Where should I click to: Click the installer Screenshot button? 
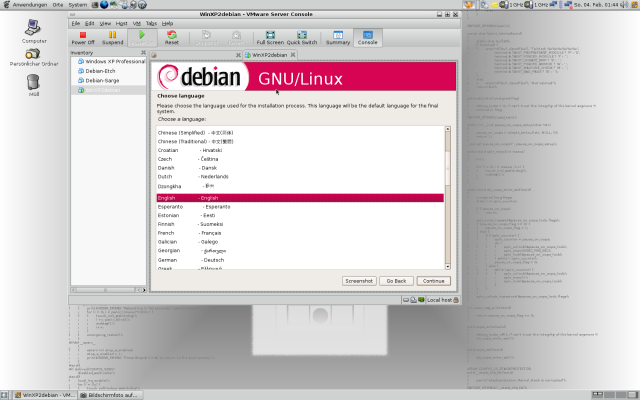(x=359, y=281)
